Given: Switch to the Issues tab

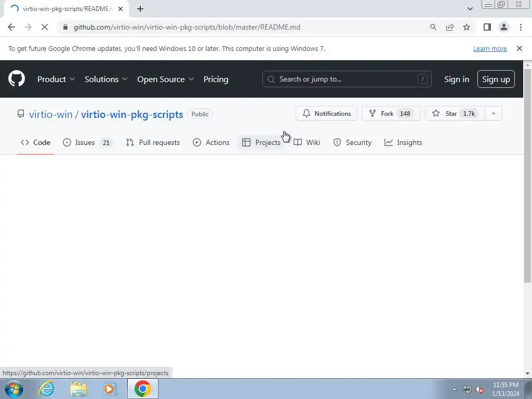Looking at the screenshot, I should tap(87, 142).
